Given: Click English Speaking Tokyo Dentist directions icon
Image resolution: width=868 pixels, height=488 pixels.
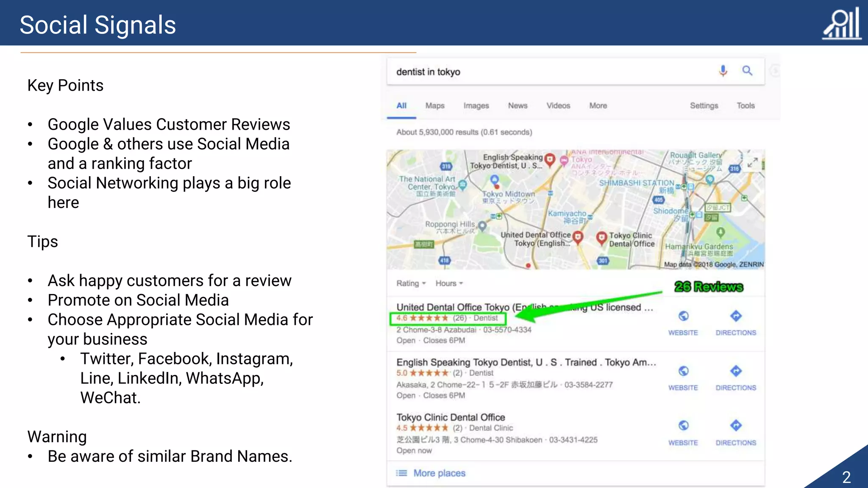Looking at the screenshot, I should [736, 371].
